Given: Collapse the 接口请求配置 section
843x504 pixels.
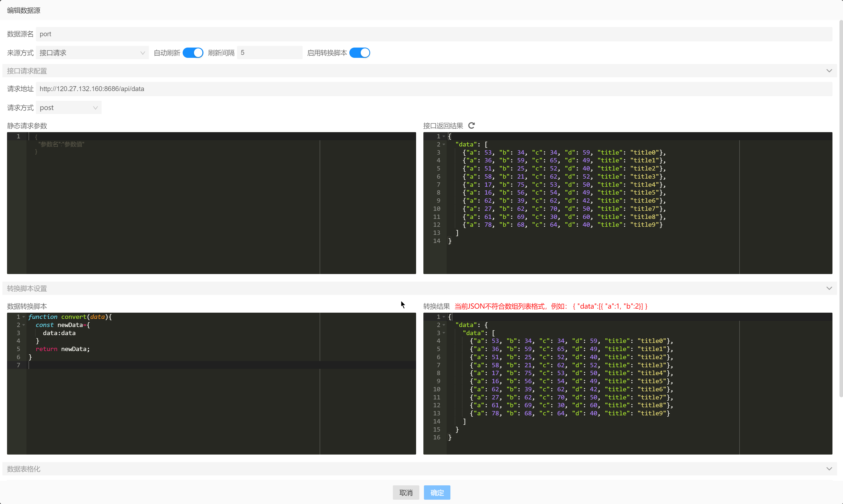Looking at the screenshot, I should pyautogui.click(x=829, y=71).
